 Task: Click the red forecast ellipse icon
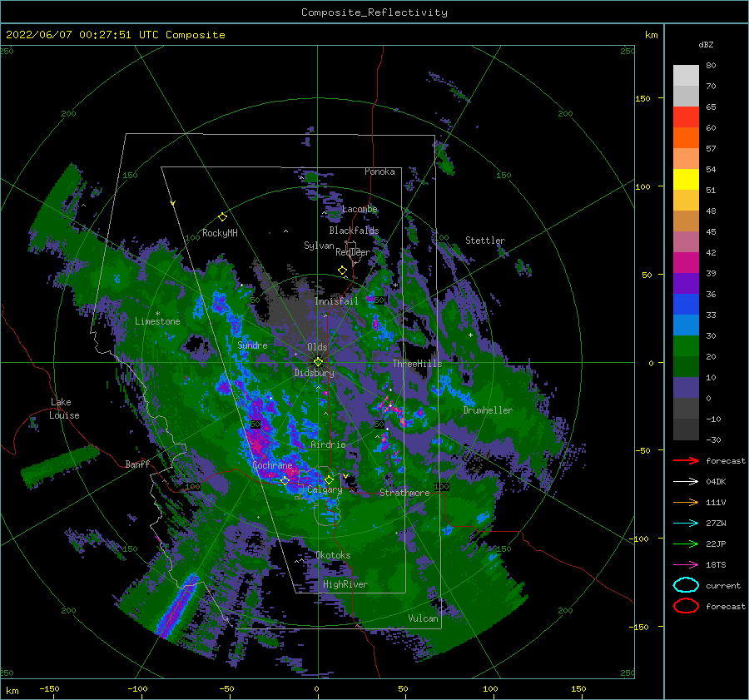(x=686, y=606)
